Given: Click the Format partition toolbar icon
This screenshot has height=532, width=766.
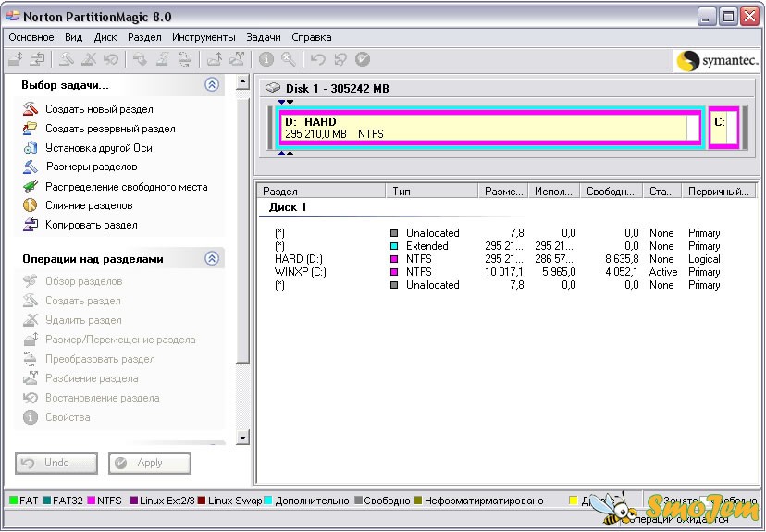Looking at the screenshot, I should (162, 59).
